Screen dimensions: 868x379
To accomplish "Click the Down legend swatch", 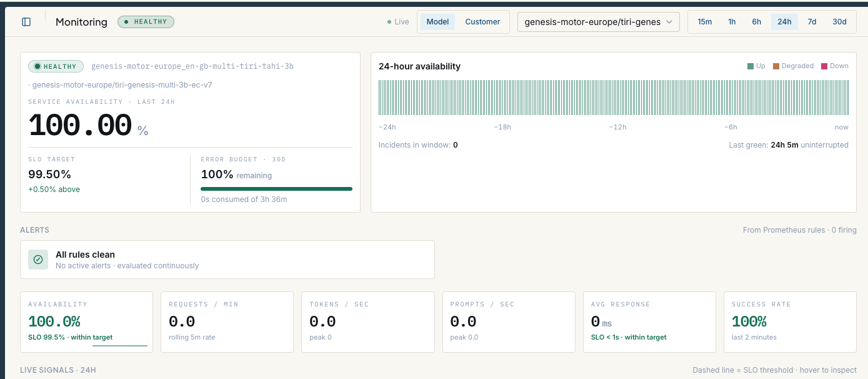I will pyautogui.click(x=824, y=66).
